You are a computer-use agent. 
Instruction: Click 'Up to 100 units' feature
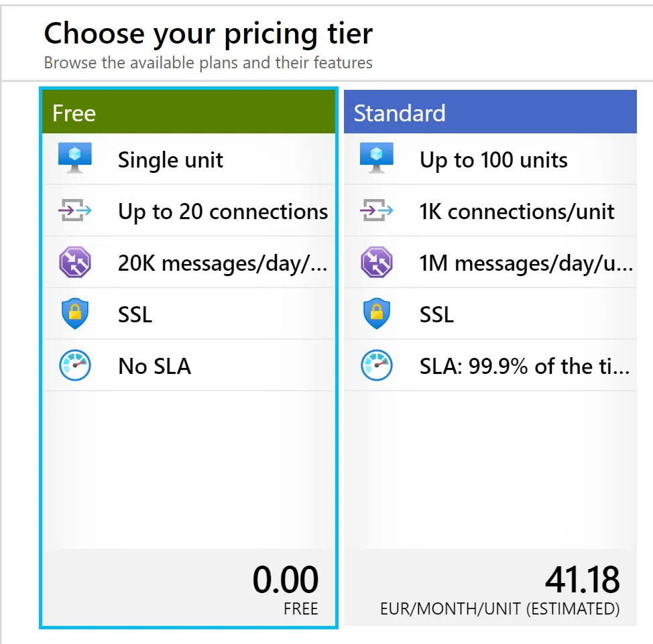point(493,160)
